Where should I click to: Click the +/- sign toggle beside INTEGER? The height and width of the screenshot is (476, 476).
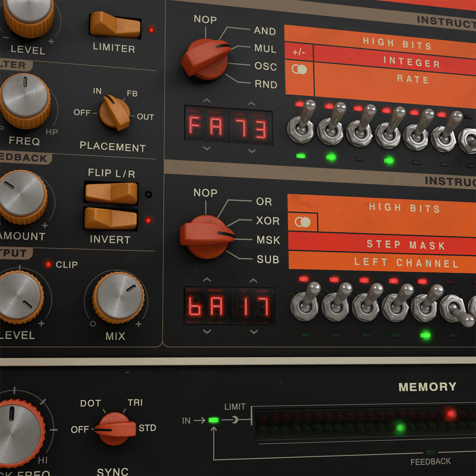click(x=299, y=52)
